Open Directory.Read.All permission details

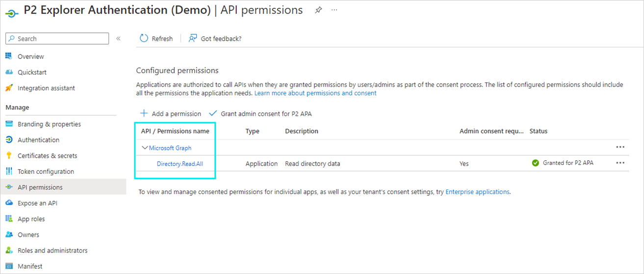(x=180, y=164)
